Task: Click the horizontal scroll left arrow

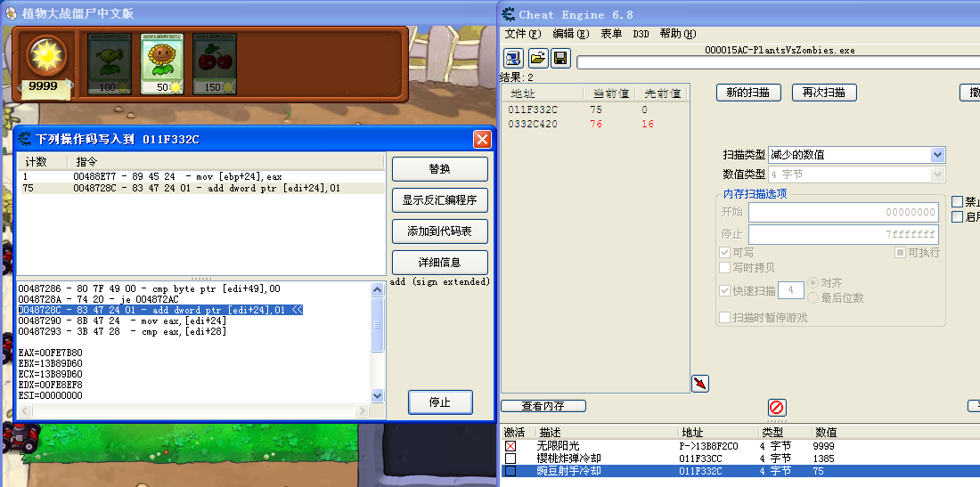Action: (x=24, y=410)
